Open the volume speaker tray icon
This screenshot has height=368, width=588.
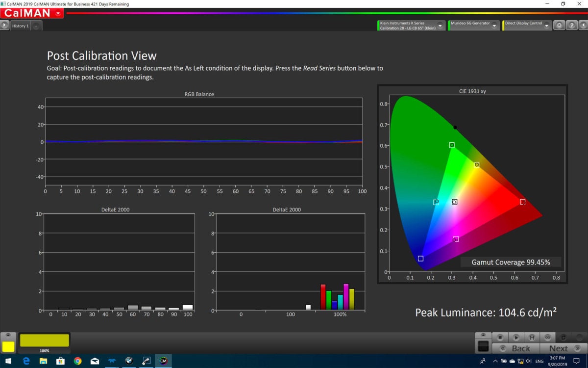pos(529,361)
